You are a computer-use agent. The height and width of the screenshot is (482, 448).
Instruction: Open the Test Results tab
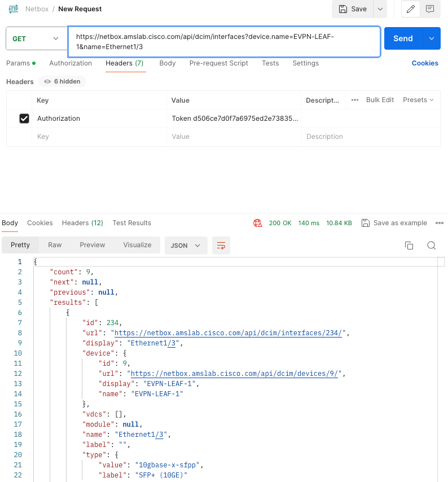(x=132, y=223)
